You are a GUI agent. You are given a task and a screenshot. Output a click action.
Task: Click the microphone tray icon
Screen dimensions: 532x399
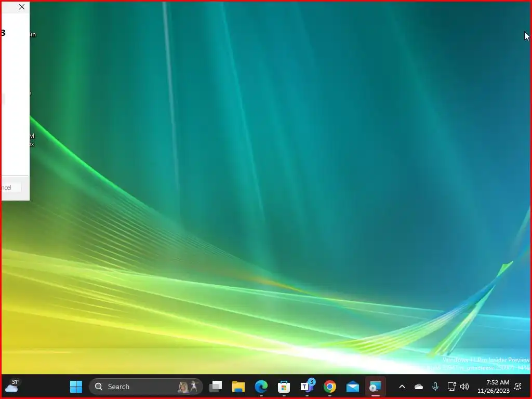(435, 387)
